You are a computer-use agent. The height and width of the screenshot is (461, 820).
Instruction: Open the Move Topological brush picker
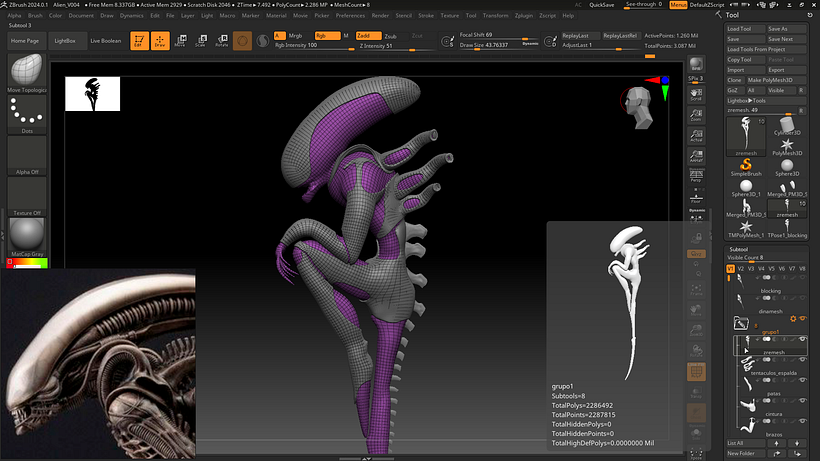(27, 73)
